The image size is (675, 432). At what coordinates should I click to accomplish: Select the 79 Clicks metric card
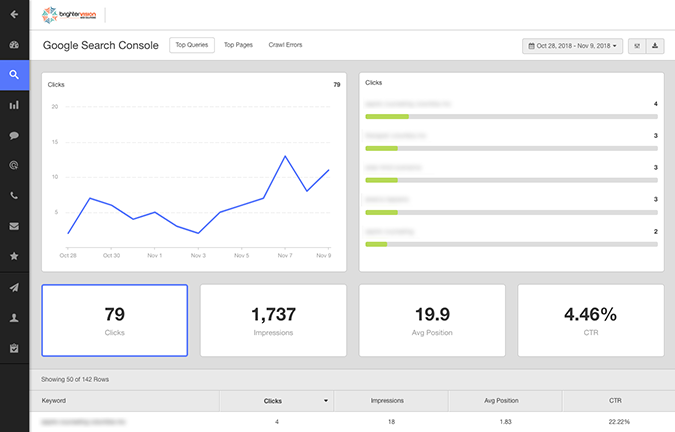(115, 321)
